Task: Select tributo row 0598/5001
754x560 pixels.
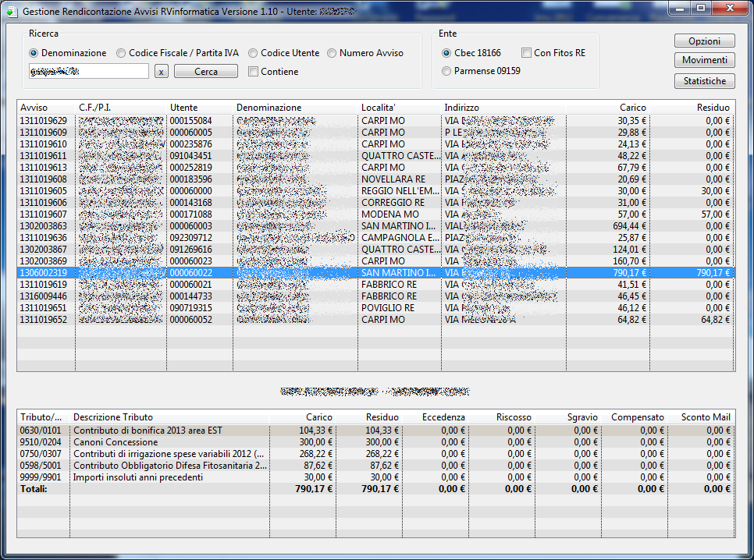Action: point(375,466)
